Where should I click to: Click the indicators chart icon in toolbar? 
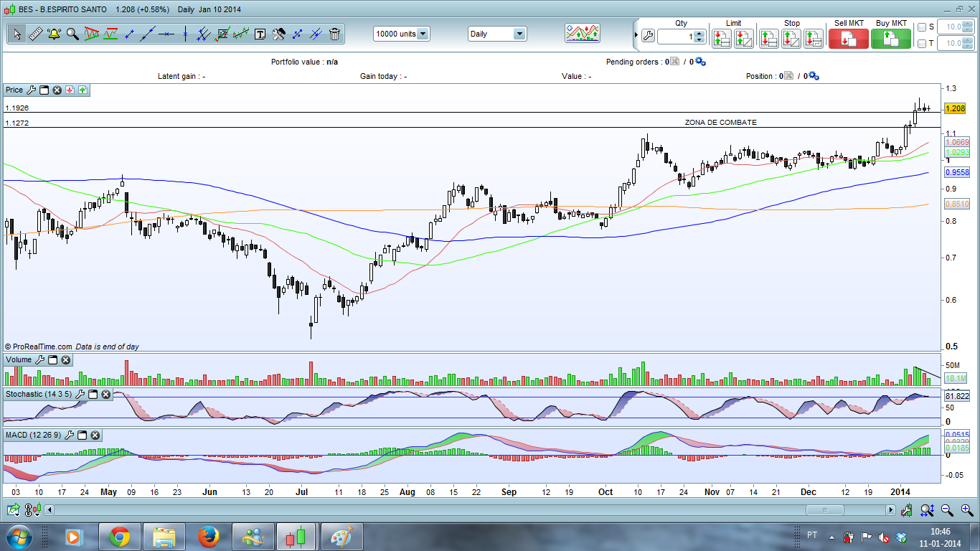point(582,34)
